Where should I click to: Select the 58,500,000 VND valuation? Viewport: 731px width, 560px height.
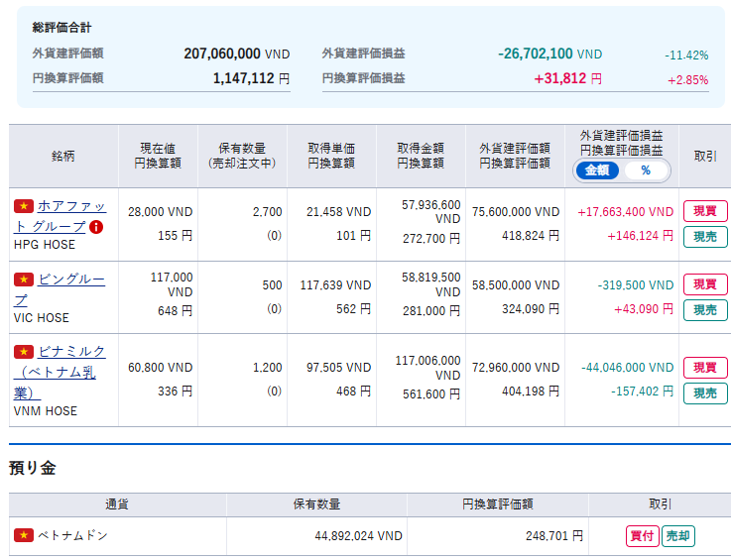pos(516,285)
